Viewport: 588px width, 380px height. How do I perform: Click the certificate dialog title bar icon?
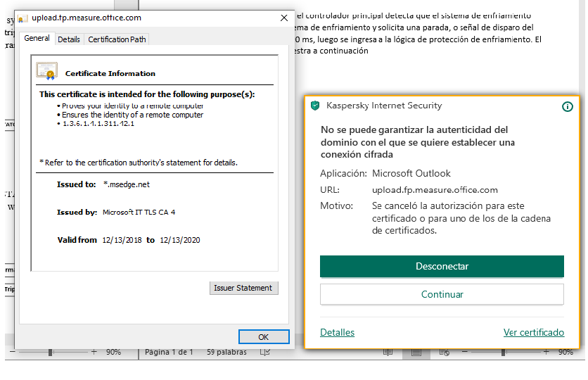23,18
